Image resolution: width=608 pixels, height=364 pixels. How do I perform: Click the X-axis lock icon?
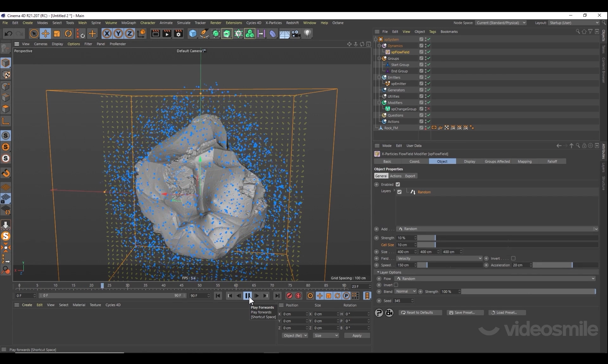107,34
